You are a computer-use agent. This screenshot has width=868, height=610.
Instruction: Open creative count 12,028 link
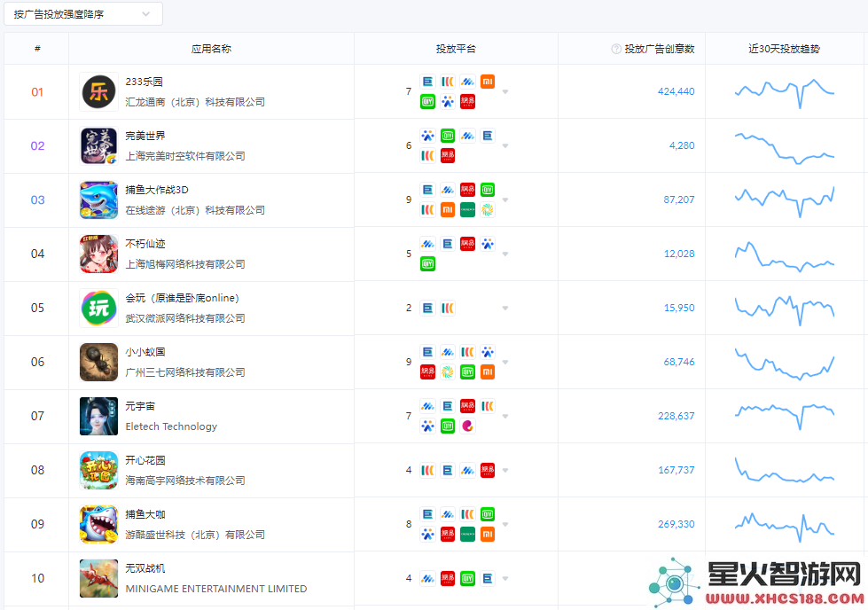[x=679, y=254]
